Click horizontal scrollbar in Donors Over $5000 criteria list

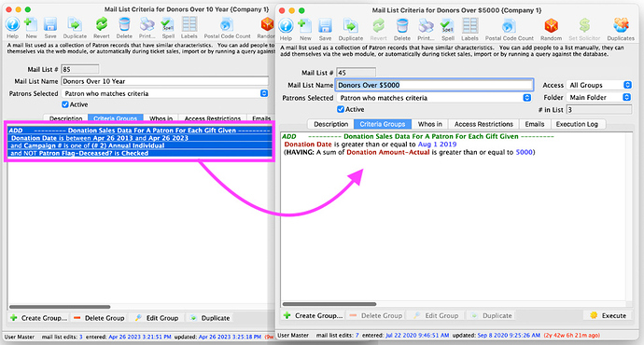(x=329, y=304)
